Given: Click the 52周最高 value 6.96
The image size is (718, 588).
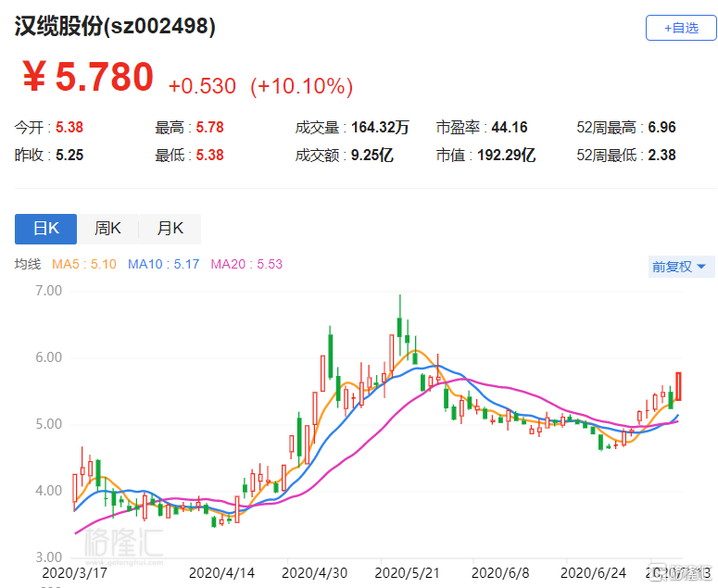Looking at the screenshot, I should tap(661, 127).
